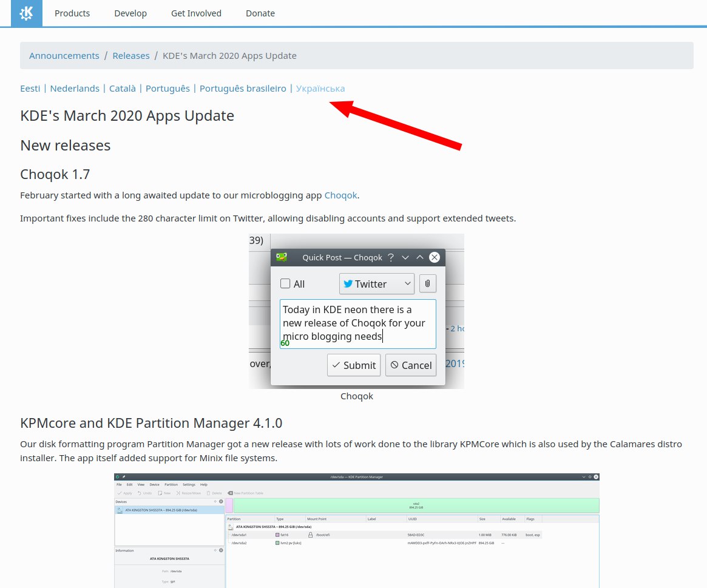This screenshot has width=707, height=588.
Task: Click the UUID column header
Action: (x=442, y=519)
